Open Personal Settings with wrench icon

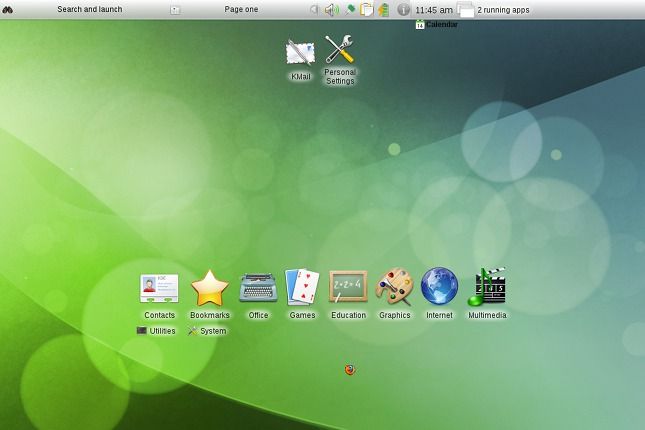[340, 60]
